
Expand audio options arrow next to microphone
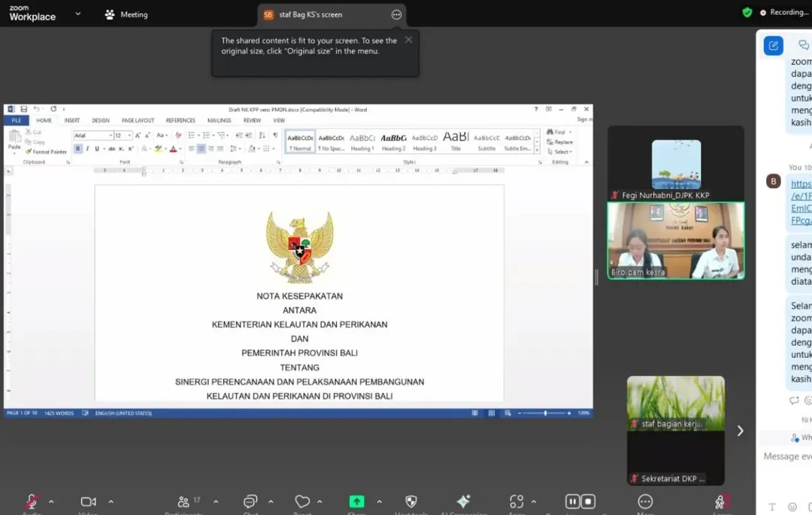[x=51, y=501]
